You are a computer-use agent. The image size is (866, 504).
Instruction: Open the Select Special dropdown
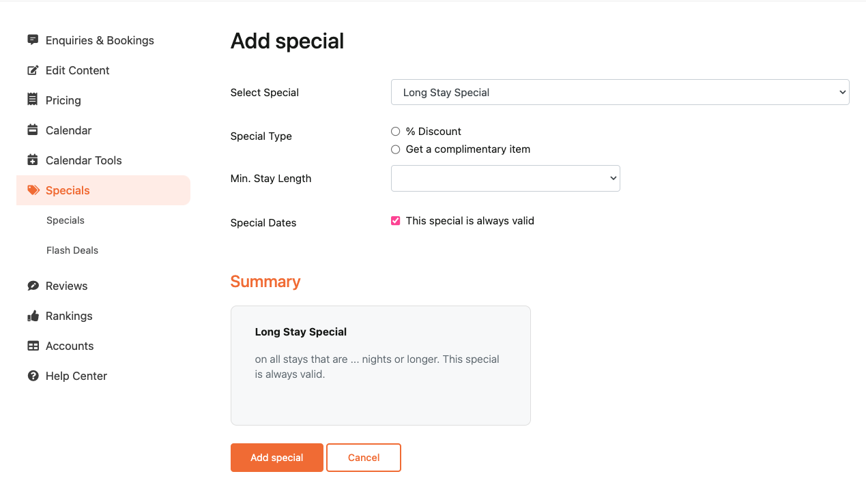[x=620, y=92]
